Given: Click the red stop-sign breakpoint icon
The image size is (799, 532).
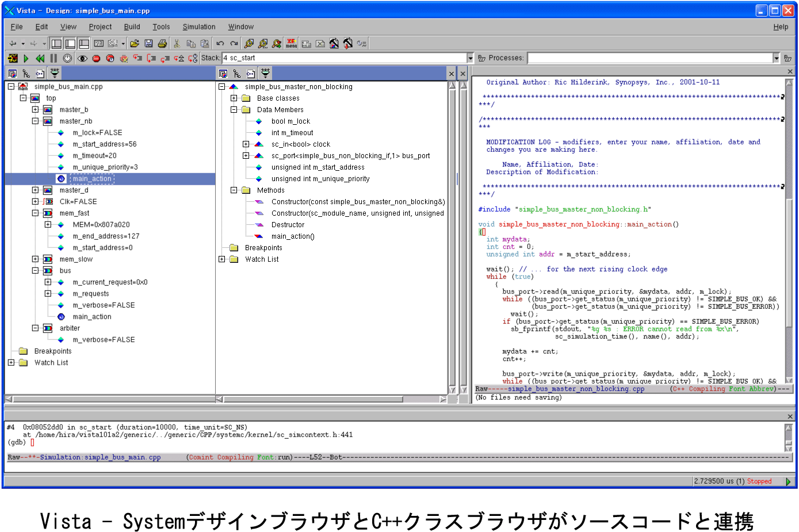Looking at the screenshot, I should pos(96,58).
